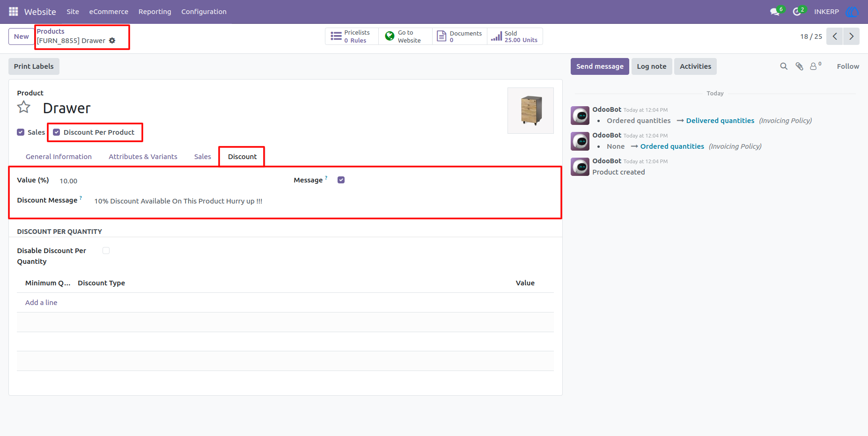Screen dimensions: 868x436
Task: Mark Drawer as favorite with star icon
Action: pyautogui.click(x=24, y=108)
